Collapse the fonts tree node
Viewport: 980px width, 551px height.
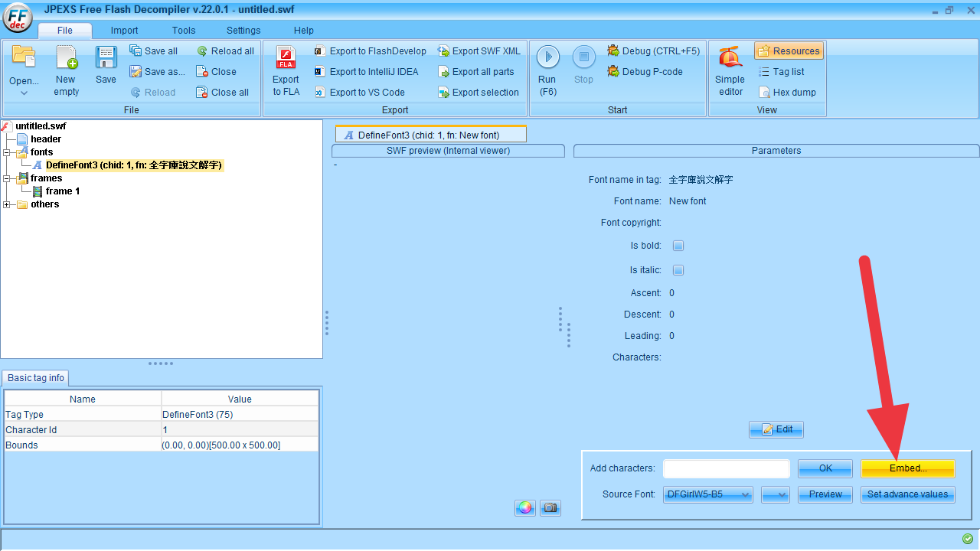tap(7, 152)
